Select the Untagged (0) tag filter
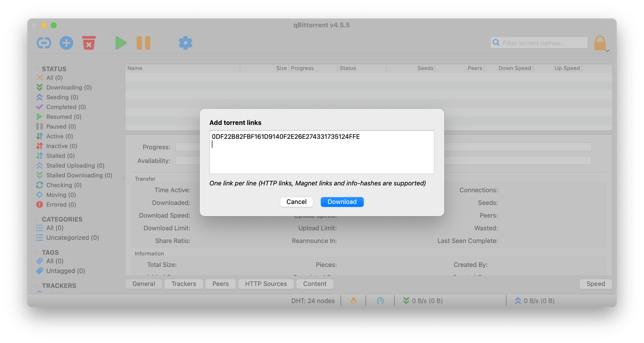Screen dimensions: 644x343 coord(60,271)
